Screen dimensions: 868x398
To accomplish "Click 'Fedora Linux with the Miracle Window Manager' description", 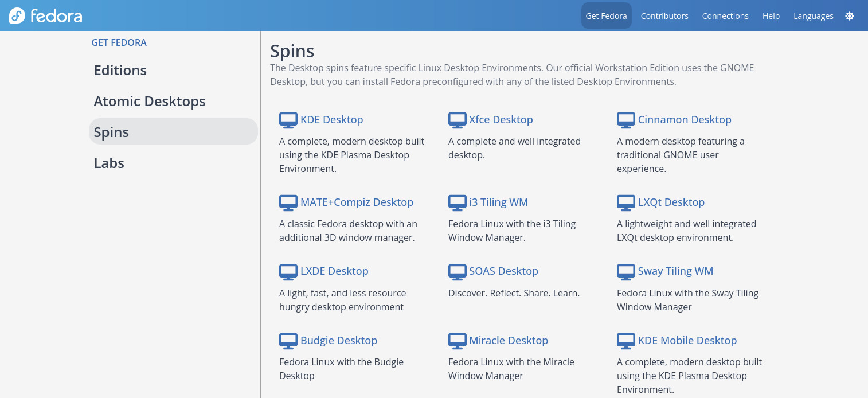I will point(511,369).
